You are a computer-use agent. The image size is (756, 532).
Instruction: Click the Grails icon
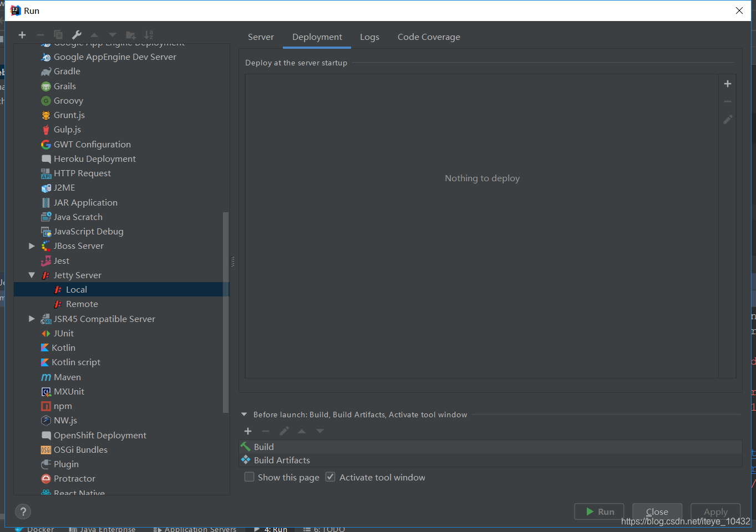[x=46, y=86]
